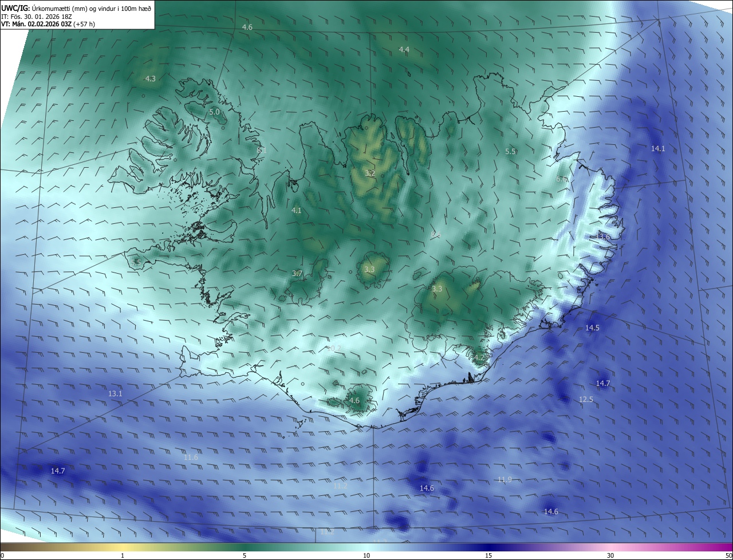Click the 8.1 value label
This screenshot has width=733, height=560.
[x=262, y=151]
